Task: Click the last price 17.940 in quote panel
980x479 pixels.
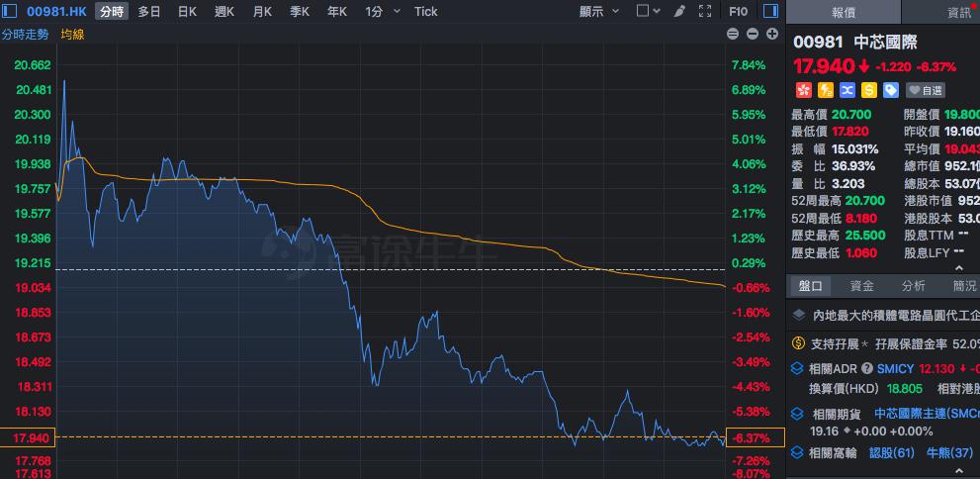Action: click(x=824, y=65)
